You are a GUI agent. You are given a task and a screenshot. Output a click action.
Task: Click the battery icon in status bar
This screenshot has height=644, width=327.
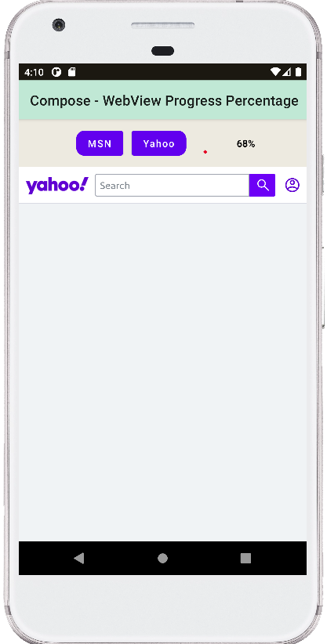coord(299,72)
